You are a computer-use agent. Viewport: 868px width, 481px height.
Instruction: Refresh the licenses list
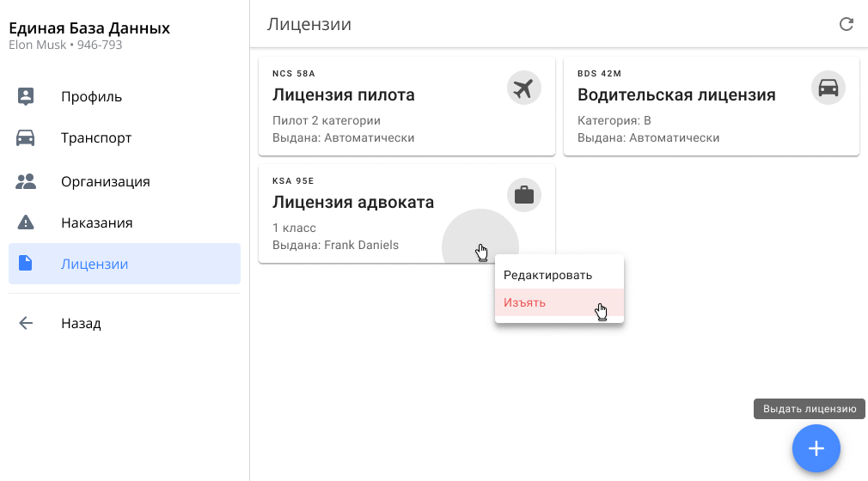coord(846,24)
